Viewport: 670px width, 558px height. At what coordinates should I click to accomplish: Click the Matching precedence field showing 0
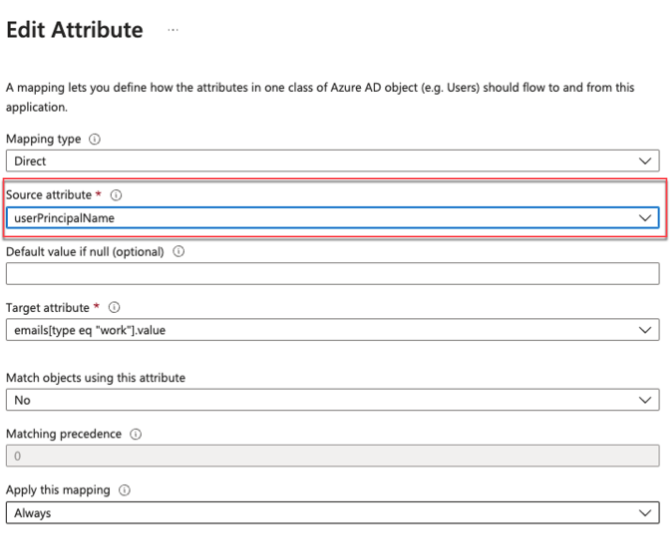pos(332,456)
